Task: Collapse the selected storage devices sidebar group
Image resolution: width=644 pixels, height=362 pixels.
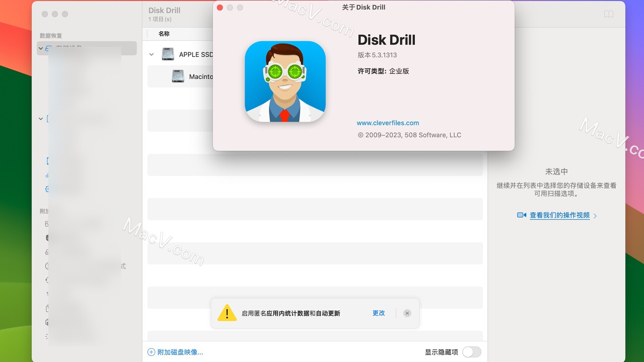Action: (x=41, y=48)
